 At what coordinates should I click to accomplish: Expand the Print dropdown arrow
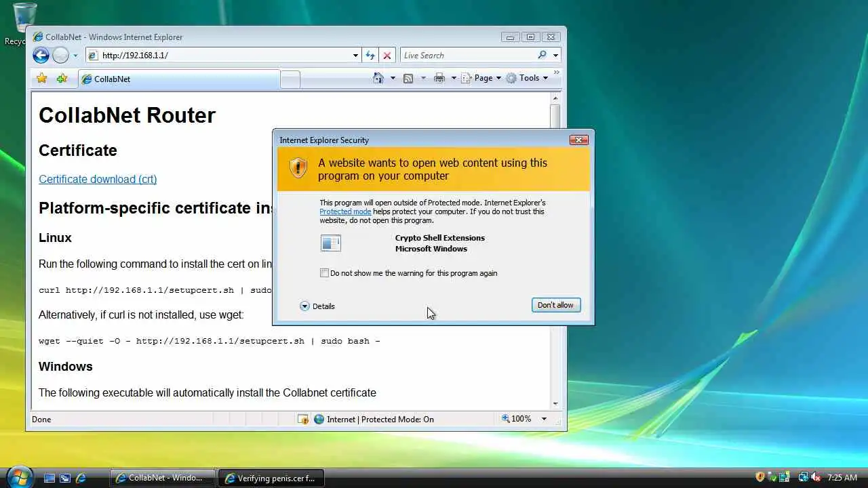tap(454, 78)
